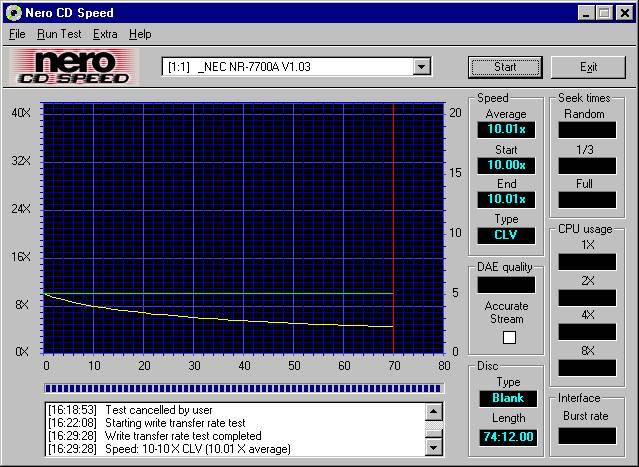Click the DAE quality value field
Viewport: 639px width, 467px height.
point(506,284)
